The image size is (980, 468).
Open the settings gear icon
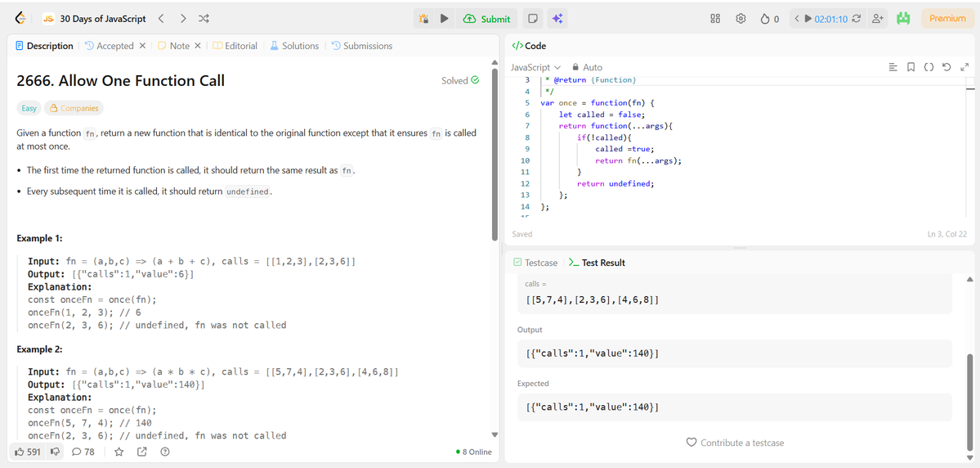741,19
